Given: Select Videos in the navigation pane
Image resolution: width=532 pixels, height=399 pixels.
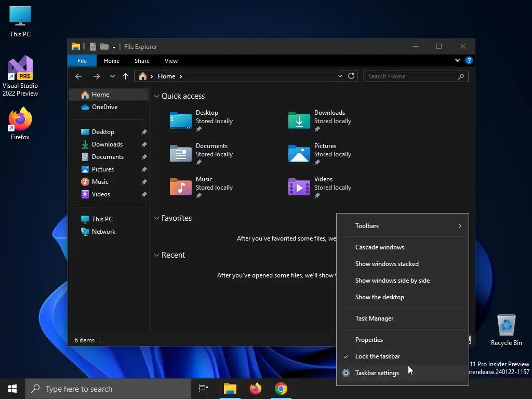Looking at the screenshot, I should (x=109, y=194).
